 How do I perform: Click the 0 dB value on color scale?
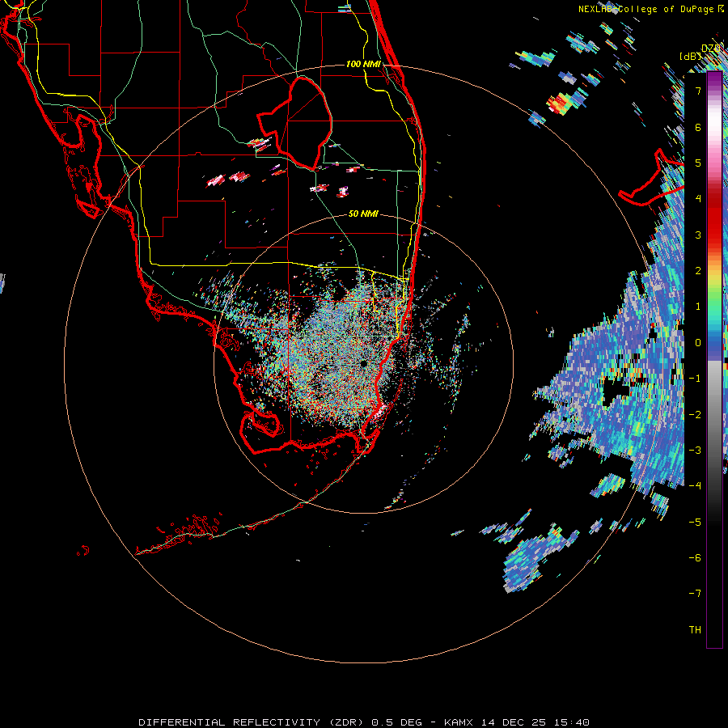click(698, 343)
